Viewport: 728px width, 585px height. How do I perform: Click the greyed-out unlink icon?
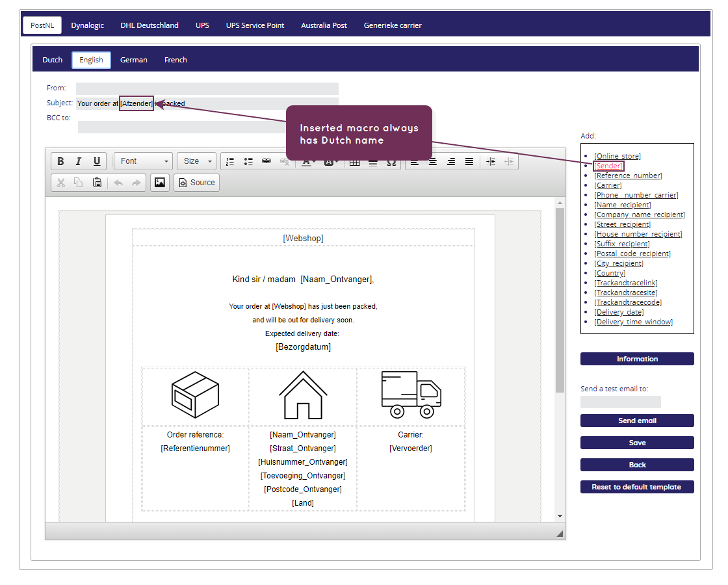(285, 162)
